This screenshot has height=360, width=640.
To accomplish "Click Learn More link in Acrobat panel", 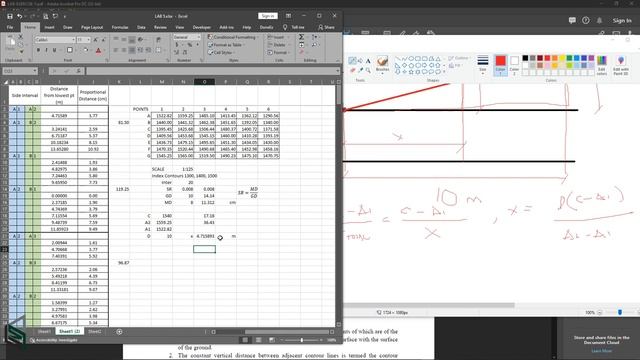I will coord(601,351).
